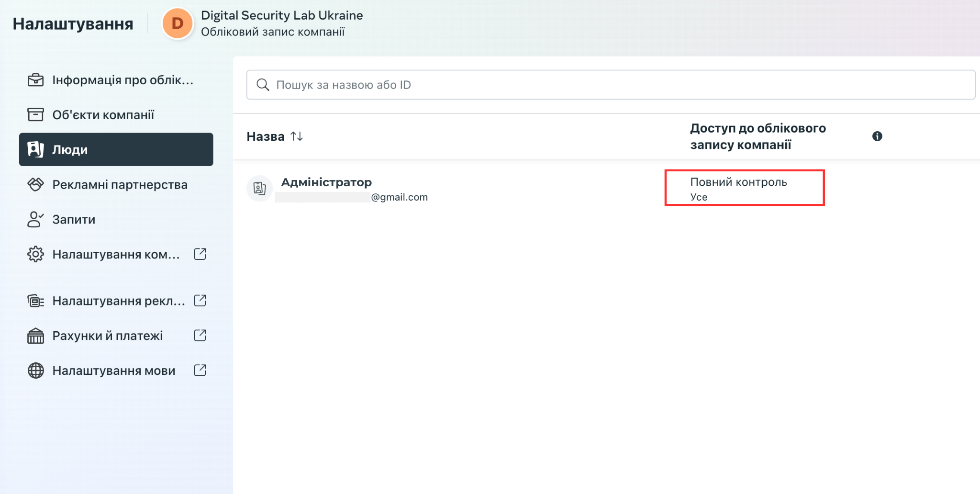
Task: Open Налаштування рекл… settings link
Action: click(x=116, y=301)
